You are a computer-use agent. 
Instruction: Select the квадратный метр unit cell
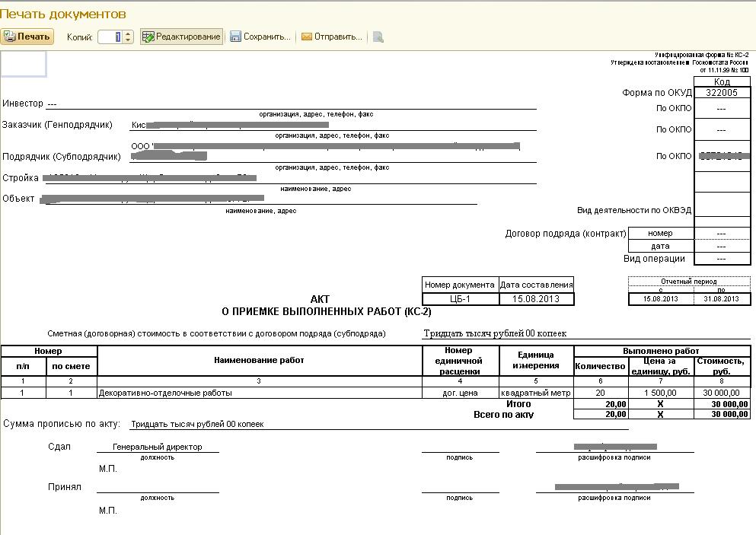(x=536, y=393)
